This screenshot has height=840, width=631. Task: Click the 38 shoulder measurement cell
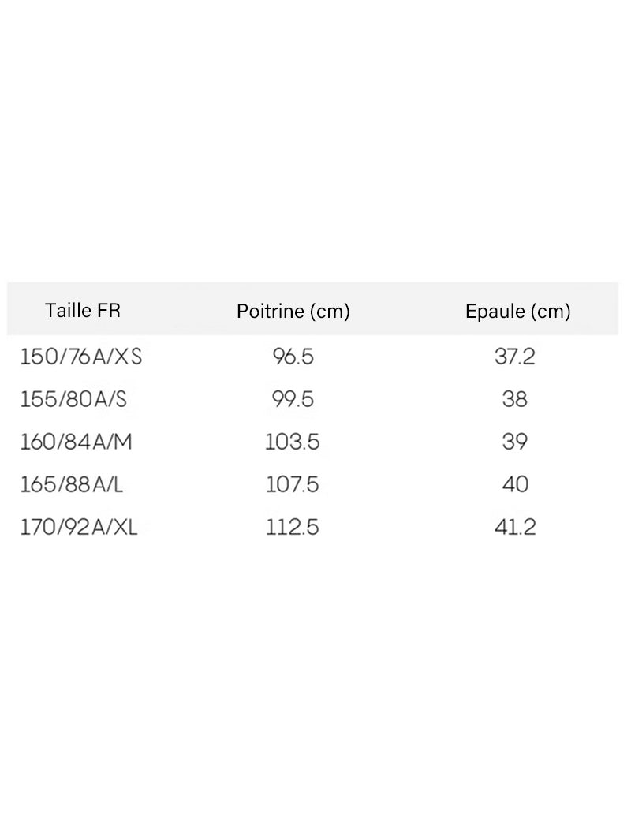coord(515,399)
